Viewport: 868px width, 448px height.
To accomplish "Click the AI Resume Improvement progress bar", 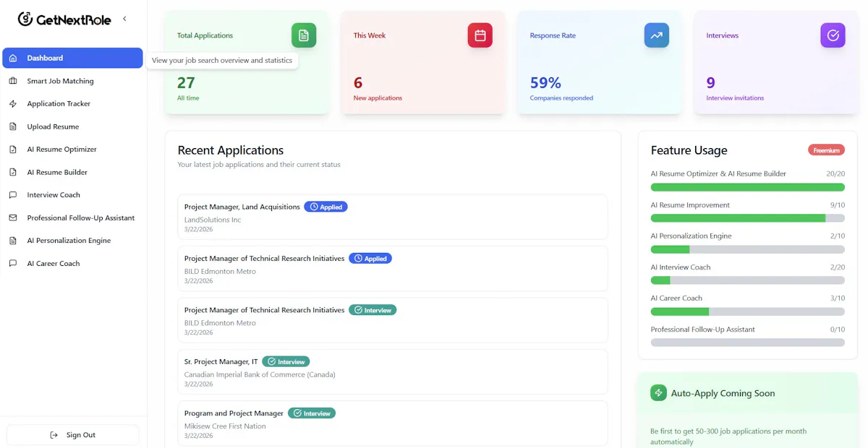I will 748,218.
